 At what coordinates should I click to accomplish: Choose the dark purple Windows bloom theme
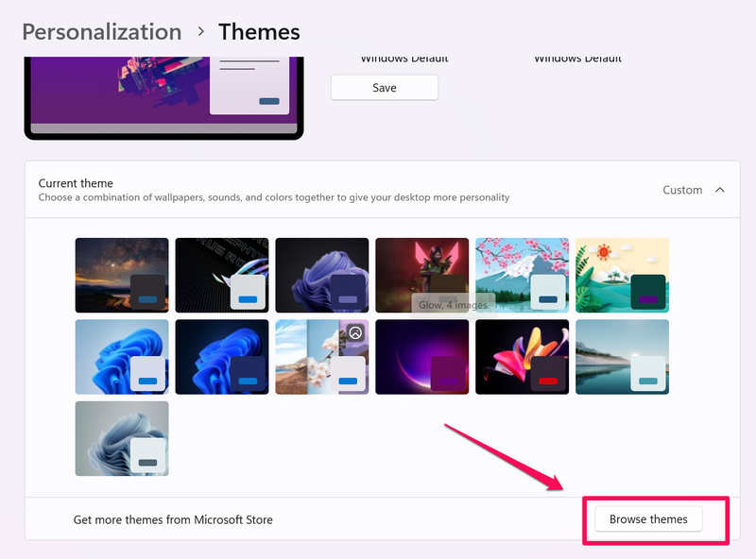point(322,275)
